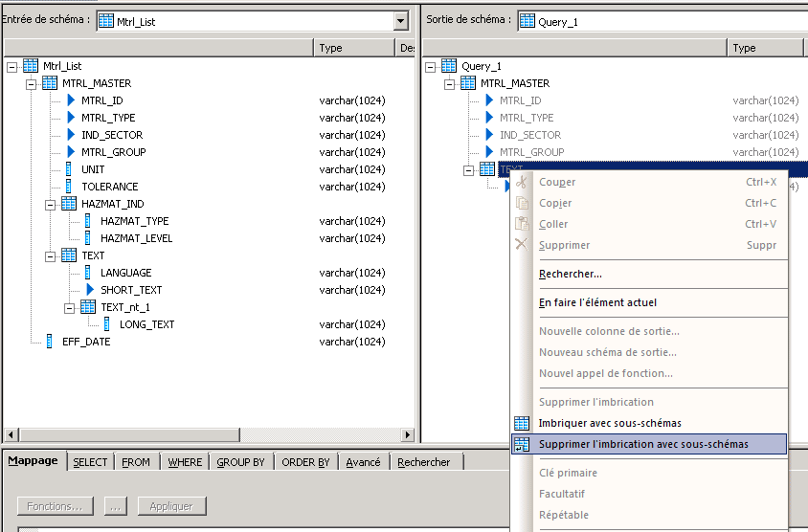Choose 'En faire l'élément actuel'
The height and width of the screenshot is (532, 808).
coord(597,302)
